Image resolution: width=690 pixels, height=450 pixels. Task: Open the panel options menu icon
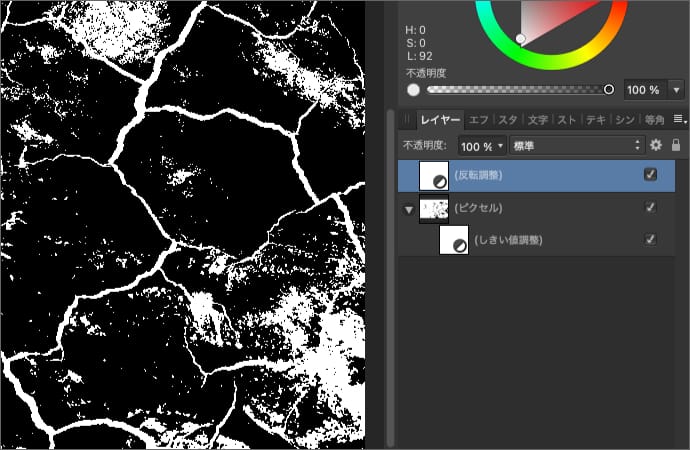(678, 119)
